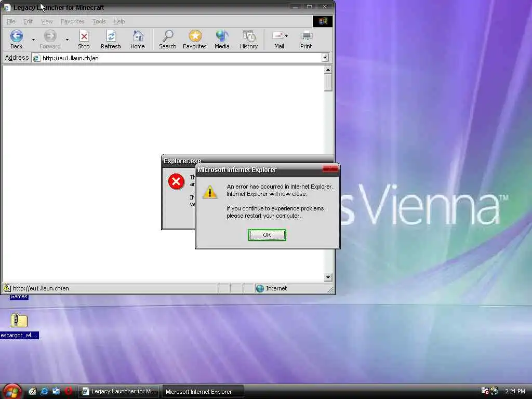Open the Tools menu
The height and width of the screenshot is (399, 532).
tap(99, 21)
